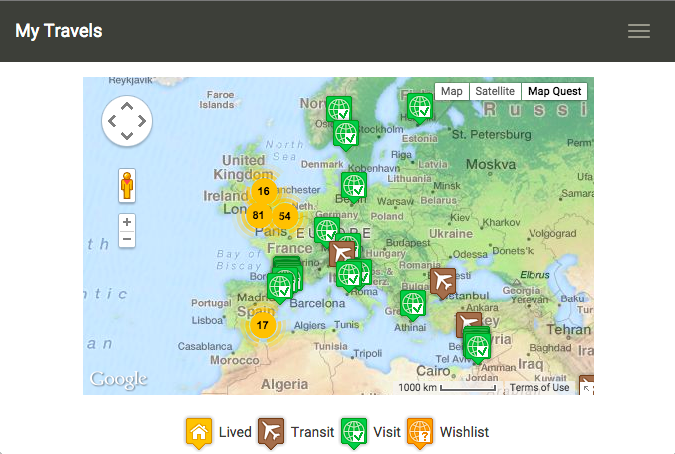
Task: Click the Lisboa map label
Action: (207, 321)
